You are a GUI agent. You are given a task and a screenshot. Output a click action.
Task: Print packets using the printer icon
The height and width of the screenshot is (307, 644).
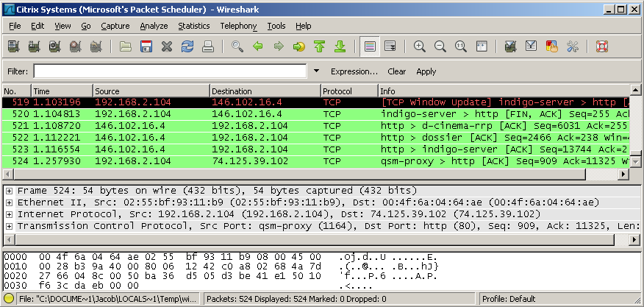pos(208,46)
